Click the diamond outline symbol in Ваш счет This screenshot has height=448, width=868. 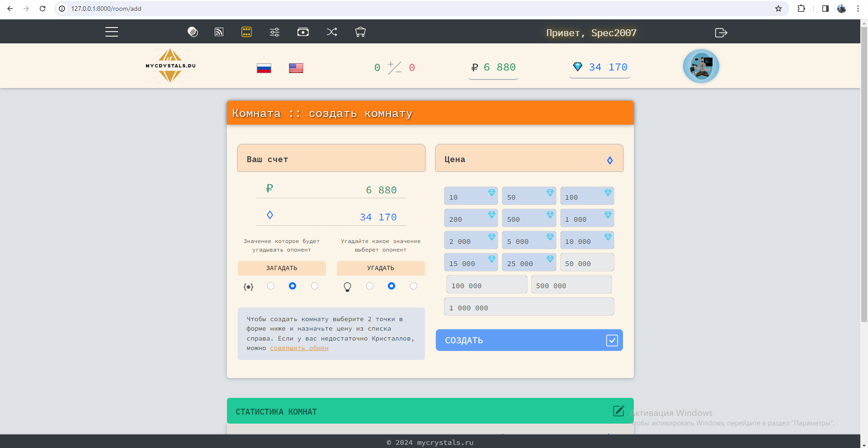pos(270,215)
